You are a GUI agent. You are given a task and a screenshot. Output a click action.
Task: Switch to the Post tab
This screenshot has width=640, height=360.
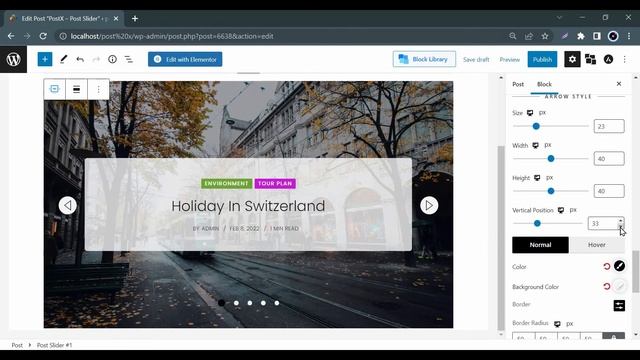click(518, 84)
